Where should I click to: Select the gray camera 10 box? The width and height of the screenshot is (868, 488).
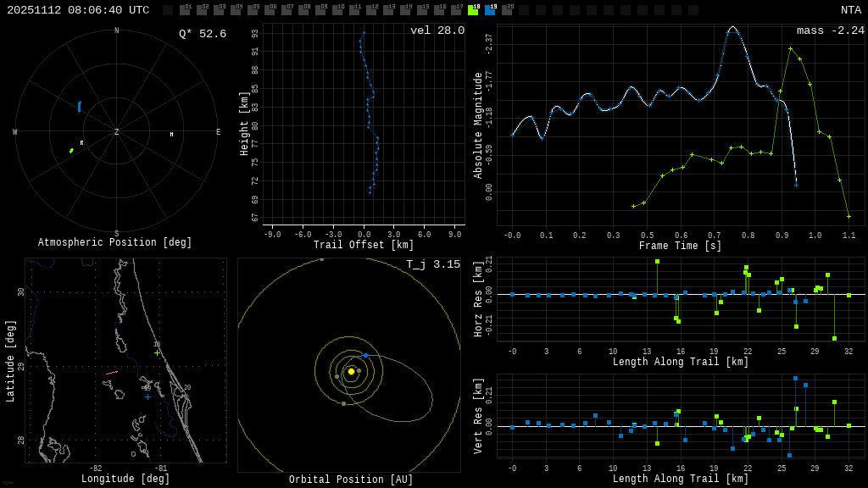point(337,10)
